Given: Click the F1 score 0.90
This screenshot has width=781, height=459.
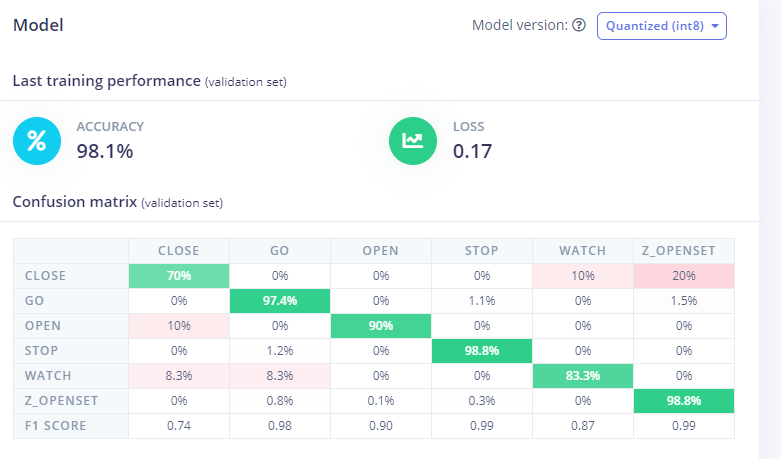Looking at the screenshot, I should coord(381,426).
